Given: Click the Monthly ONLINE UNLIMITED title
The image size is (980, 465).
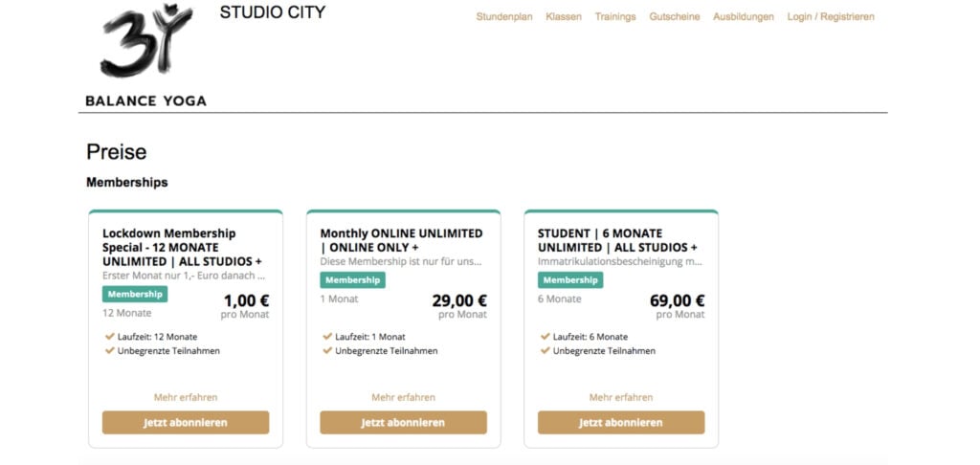Looking at the screenshot, I should click(401, 240).
